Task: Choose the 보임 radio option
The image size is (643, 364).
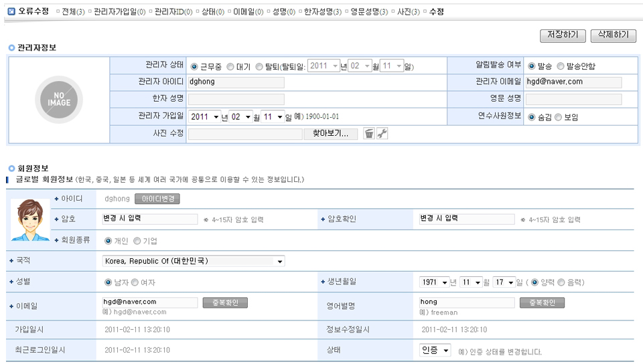Action: [x=558, y=117]
